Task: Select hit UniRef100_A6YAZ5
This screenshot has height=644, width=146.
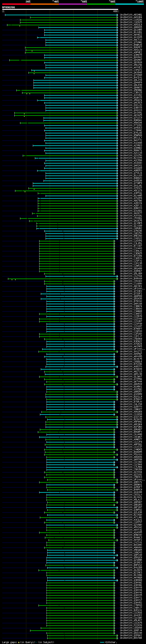Action: pyautogui.click(x=131, y=115)
